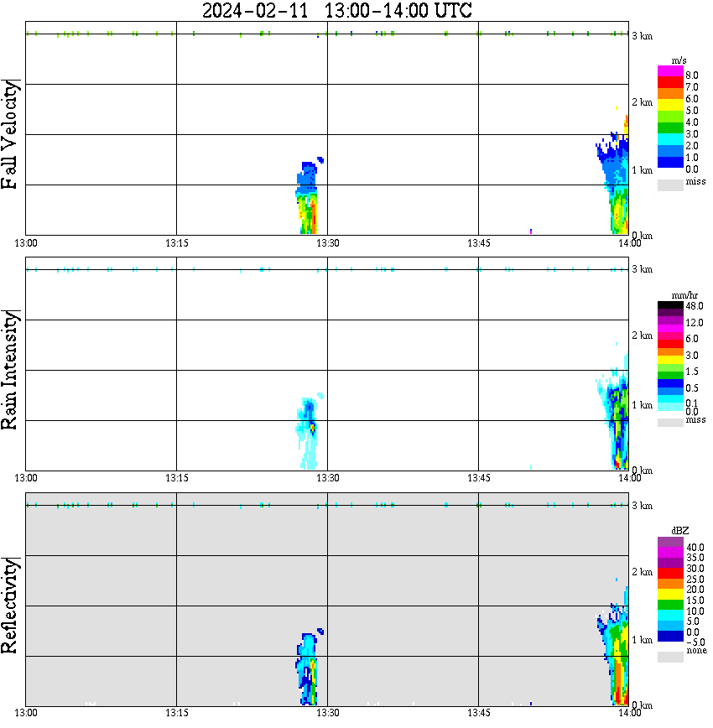Image resolution: width=713 pixels, height=728 pixels.
Task: Click "13:15" under the Reflectivity plot
Action: click(177, 713)
